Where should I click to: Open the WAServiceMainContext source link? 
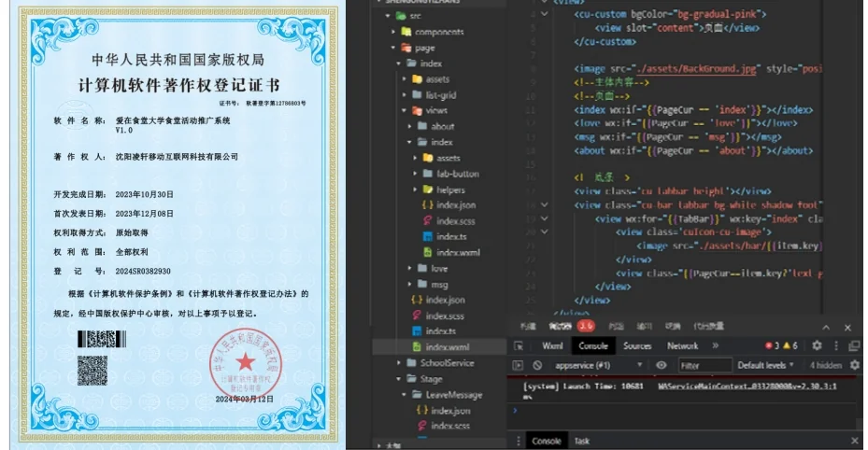point(747,386)
